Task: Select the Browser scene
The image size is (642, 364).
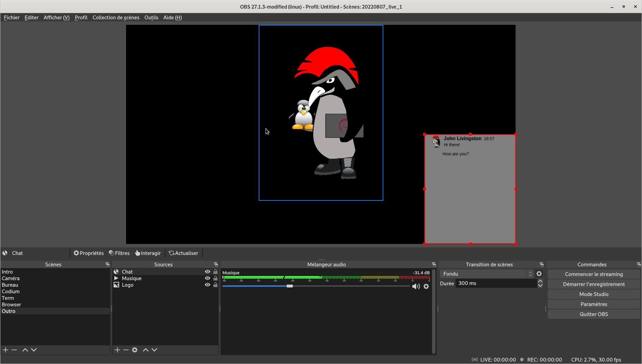Action: coord(55,305)
